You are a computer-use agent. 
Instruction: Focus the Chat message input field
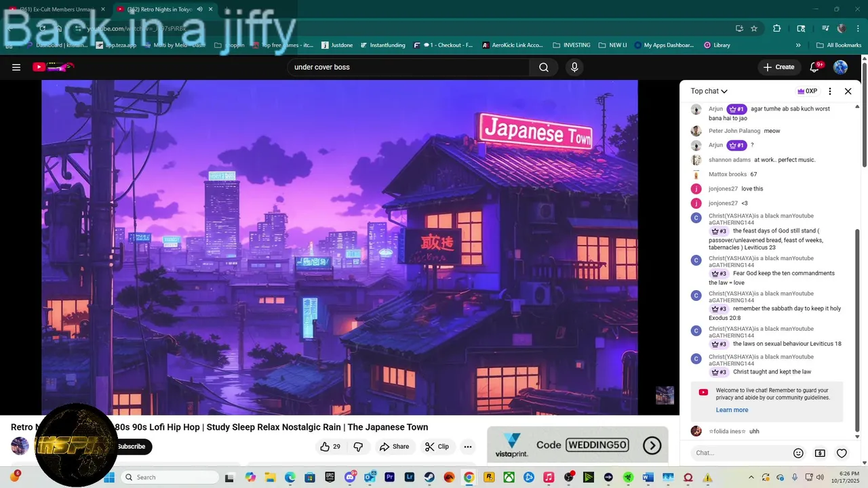click(x=741, y=453)
